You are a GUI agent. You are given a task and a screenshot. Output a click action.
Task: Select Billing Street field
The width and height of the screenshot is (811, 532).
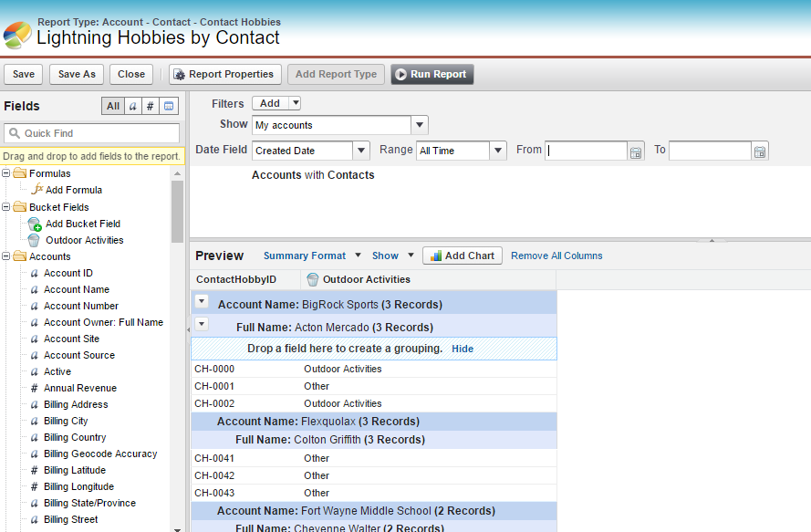(71, 519)
